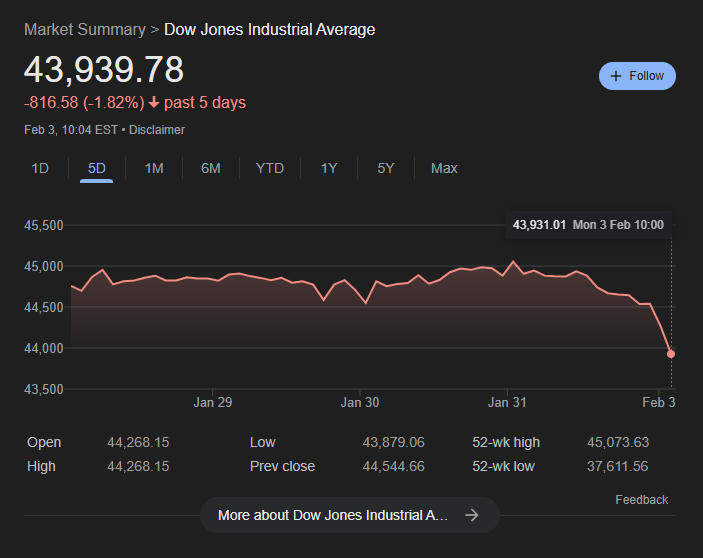The image size is (703, 558).
Task: Click the Dow Jones Industrial Average title
Action: 269,30
